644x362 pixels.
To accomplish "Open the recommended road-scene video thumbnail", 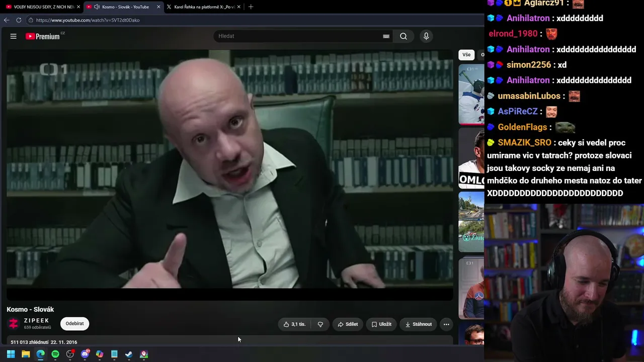I will pos(471,222).
